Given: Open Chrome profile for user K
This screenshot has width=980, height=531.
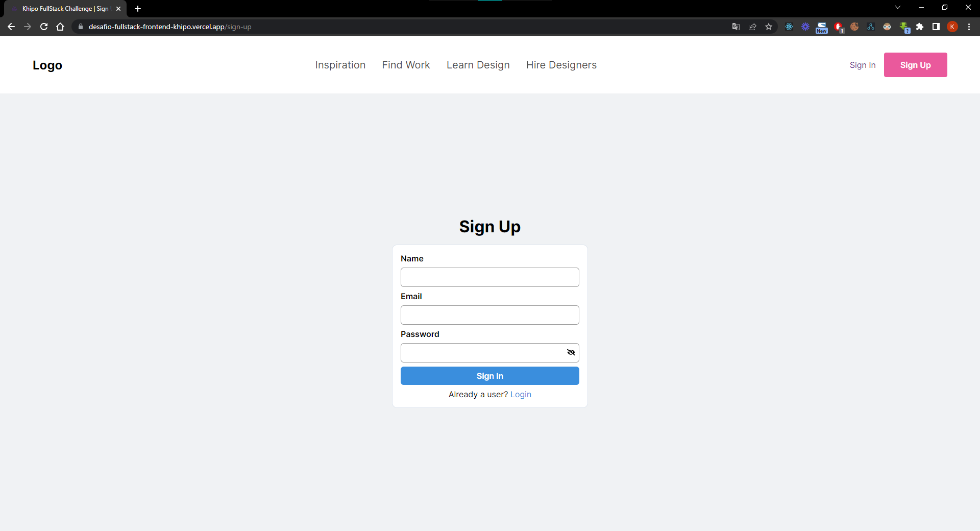Looking at the screenshot, I should click(x=952, y=27).
